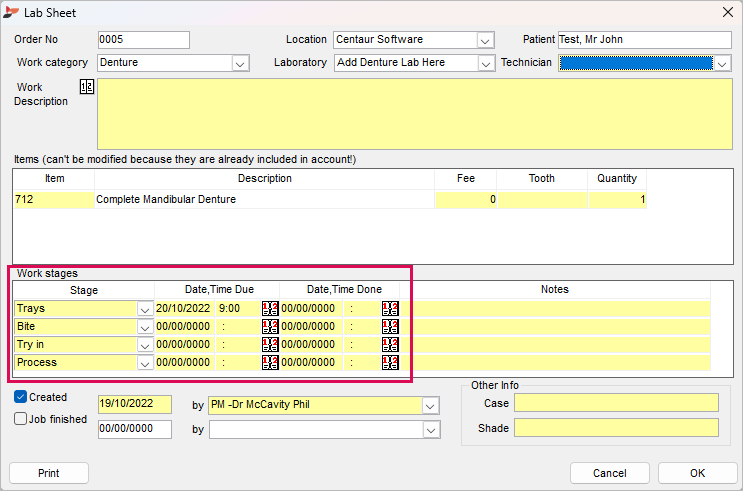This screenshot has width=743, height=491.
Task: Open the Trays due date calendar icon
Action: (270, 309)
